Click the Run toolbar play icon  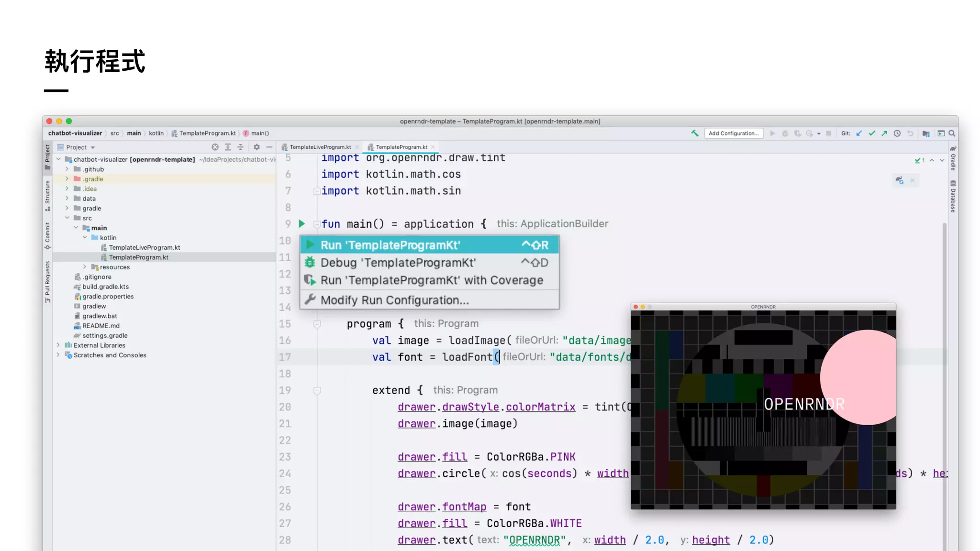(x=772, y=133)
